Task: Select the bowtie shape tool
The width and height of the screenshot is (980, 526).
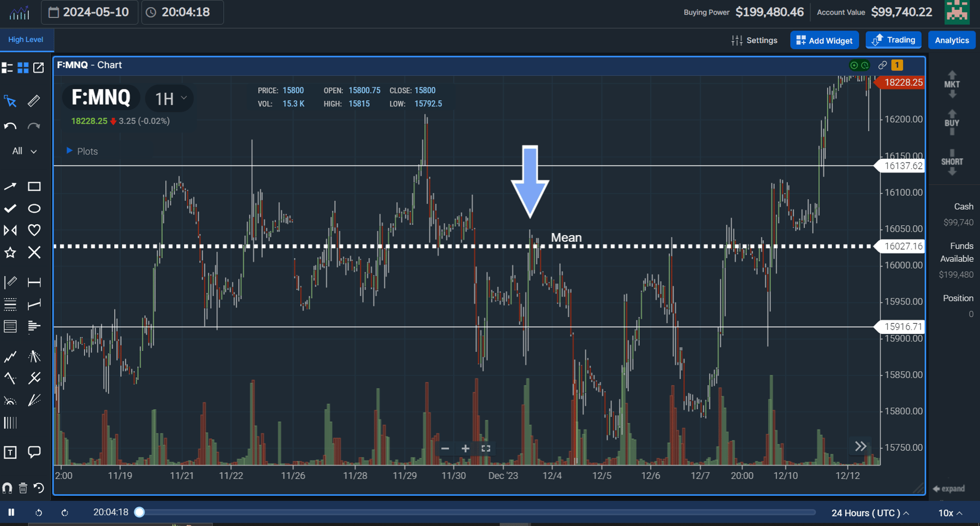Action: pos(10,230)
